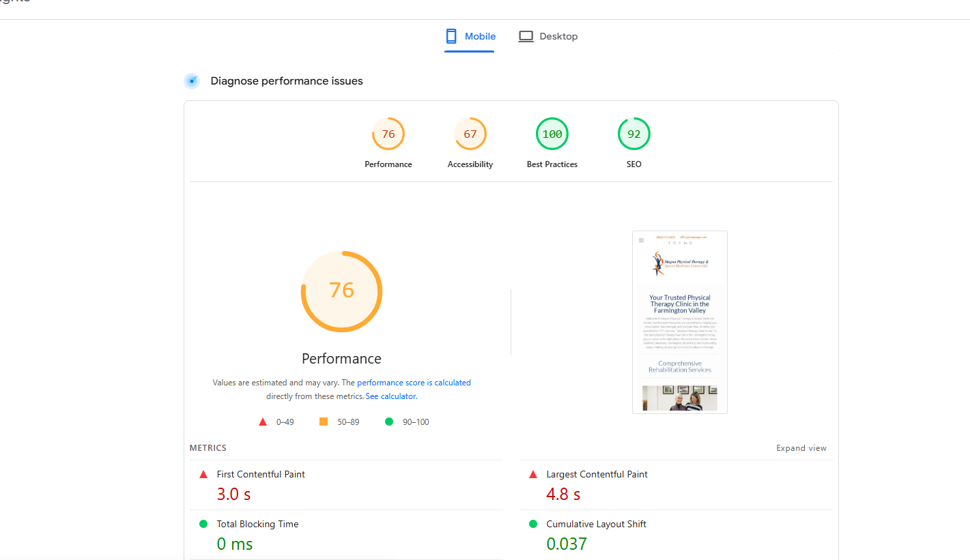This screenshot has height=560, width=970.
Task: Select the Accessibility score gauge 67
Action: (x=470, y=134)
